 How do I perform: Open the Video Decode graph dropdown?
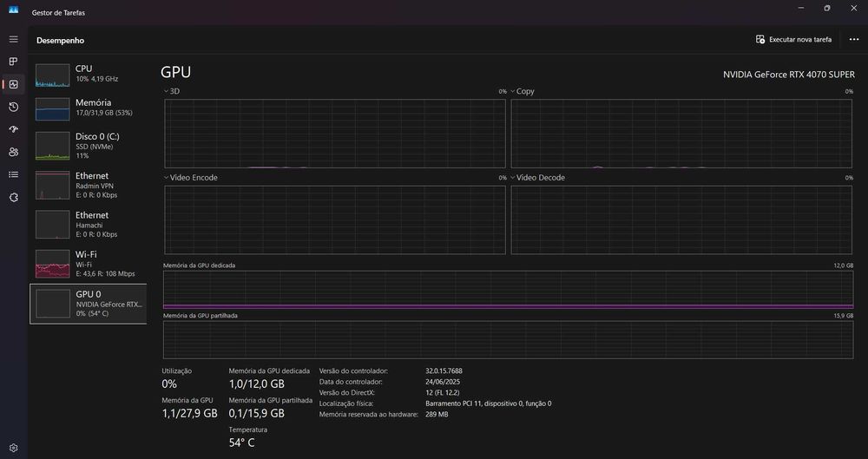pyautogui.click(x=537, y=178)
